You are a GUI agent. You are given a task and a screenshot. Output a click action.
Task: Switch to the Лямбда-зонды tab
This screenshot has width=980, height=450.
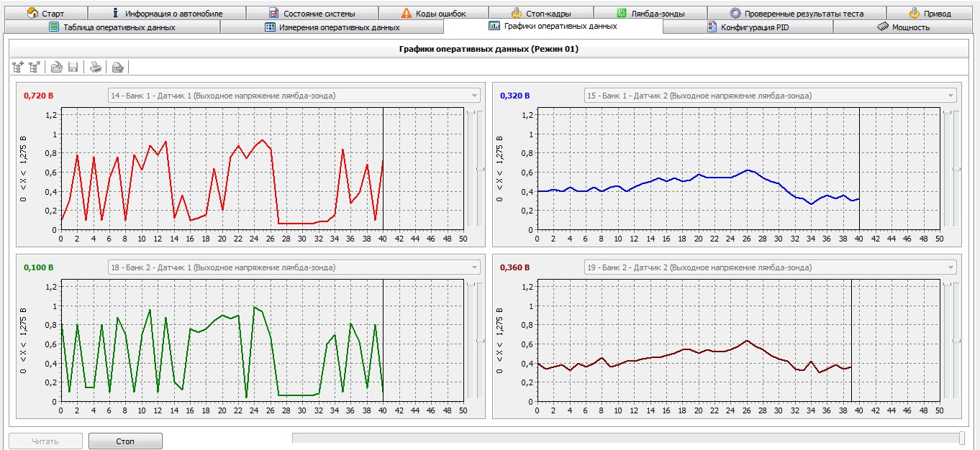click(x=650, y=13)
